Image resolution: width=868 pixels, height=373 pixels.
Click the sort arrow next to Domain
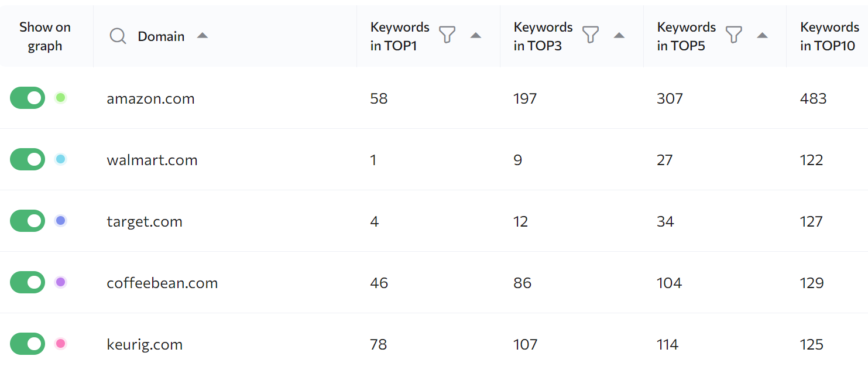(203, 35)
